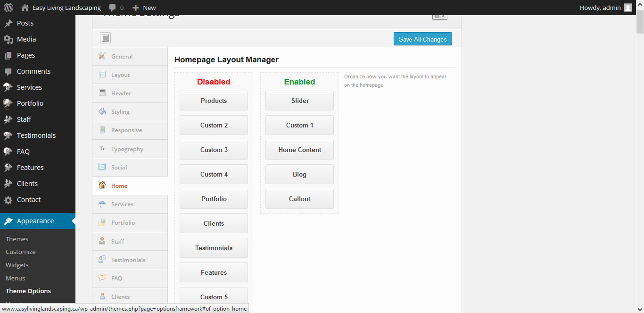The width and height of the screenshot is (644, 313).
Task: Open the Responsive options tab
Action: [126, 130]
